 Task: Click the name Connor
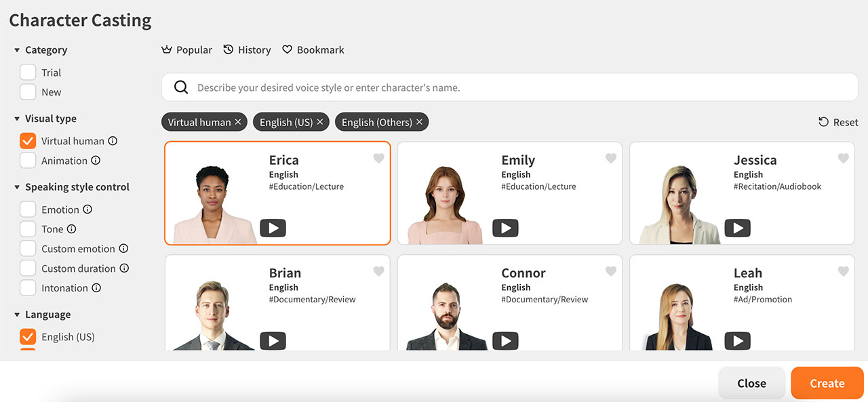point(524,273)
